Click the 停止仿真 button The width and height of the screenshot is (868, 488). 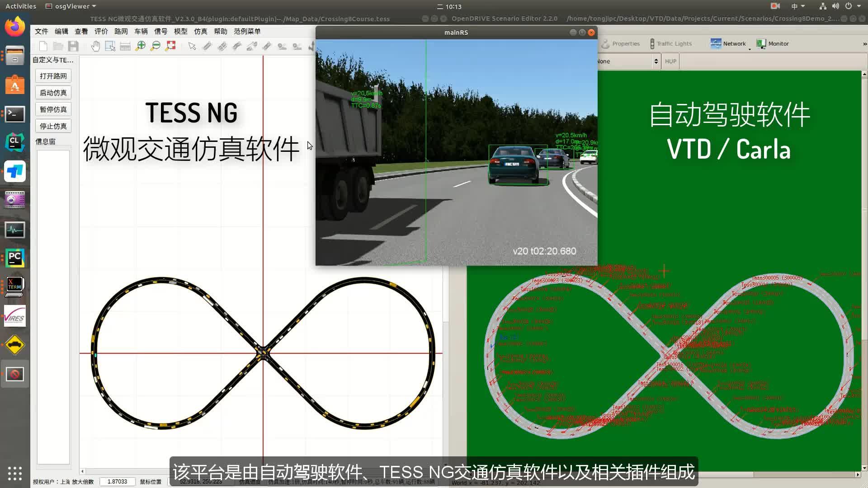click(53, 126)
